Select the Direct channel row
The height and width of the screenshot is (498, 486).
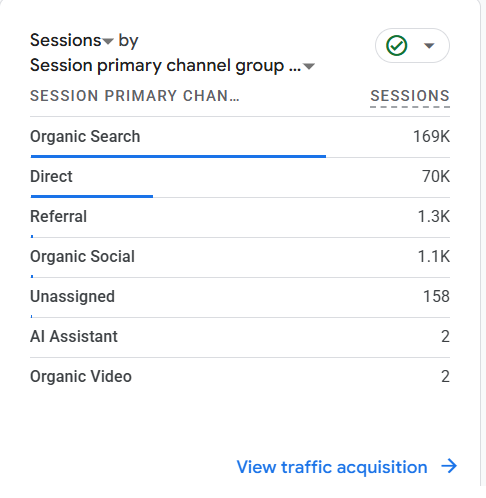pos(240,177)
